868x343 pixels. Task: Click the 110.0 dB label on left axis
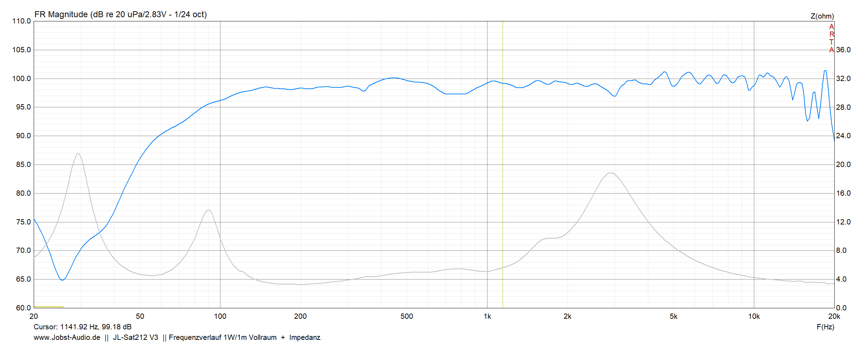click(21, 21)
